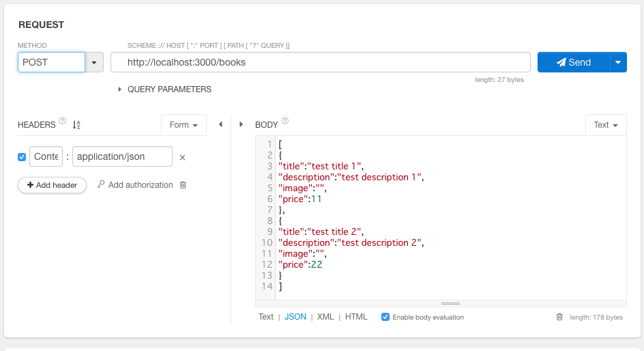
Task: Open the BODY help icon
Action: pyautogui.click(x=285, y=122)
